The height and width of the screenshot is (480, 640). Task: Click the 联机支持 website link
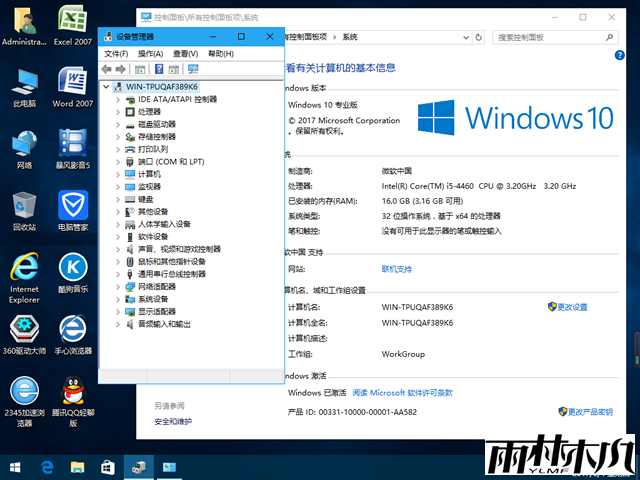click(396, 269)
